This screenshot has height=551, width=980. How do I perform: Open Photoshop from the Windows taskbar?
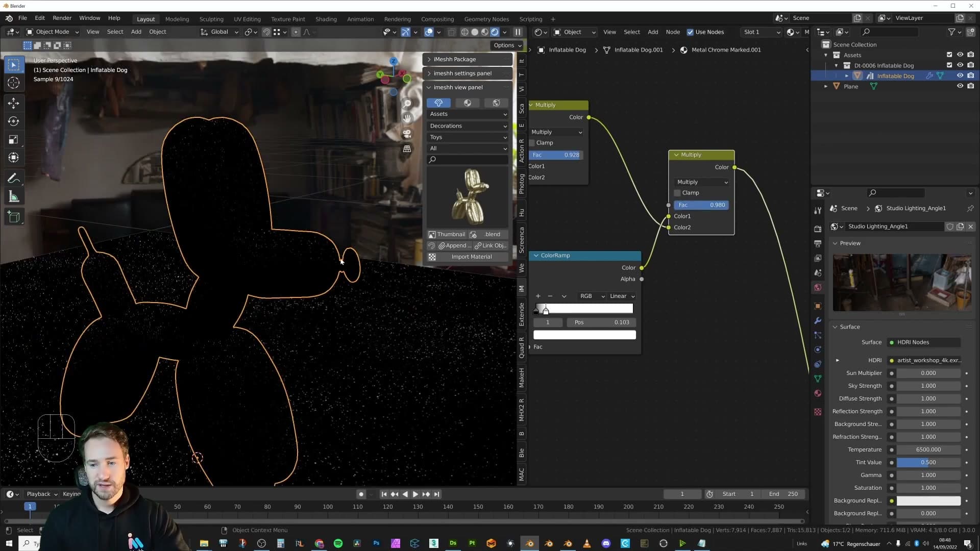point(376,543)
